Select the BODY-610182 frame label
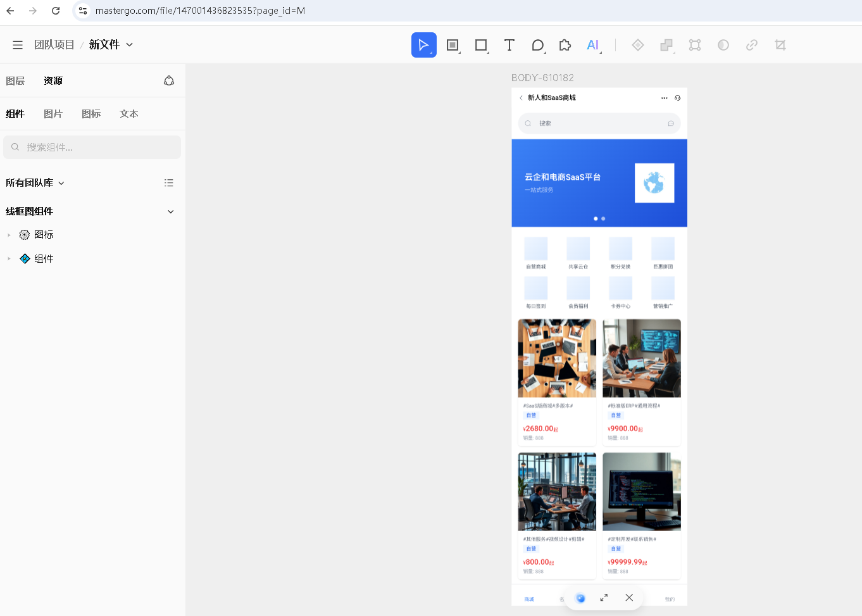The height and width of the screenshot is (616, 862). click(542, 78)
